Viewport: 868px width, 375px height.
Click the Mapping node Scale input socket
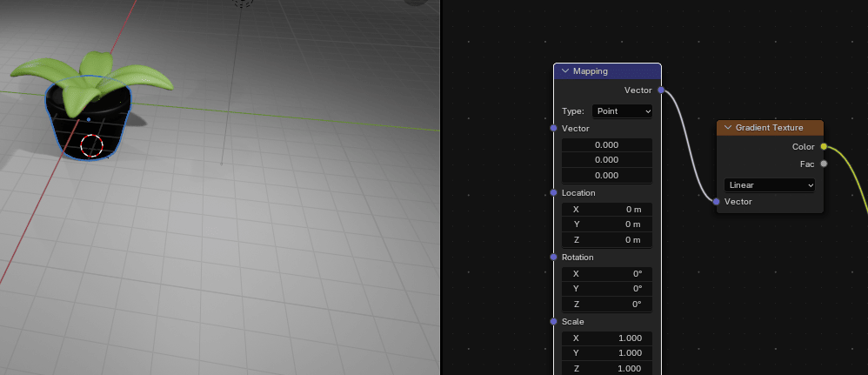point(554,321)
